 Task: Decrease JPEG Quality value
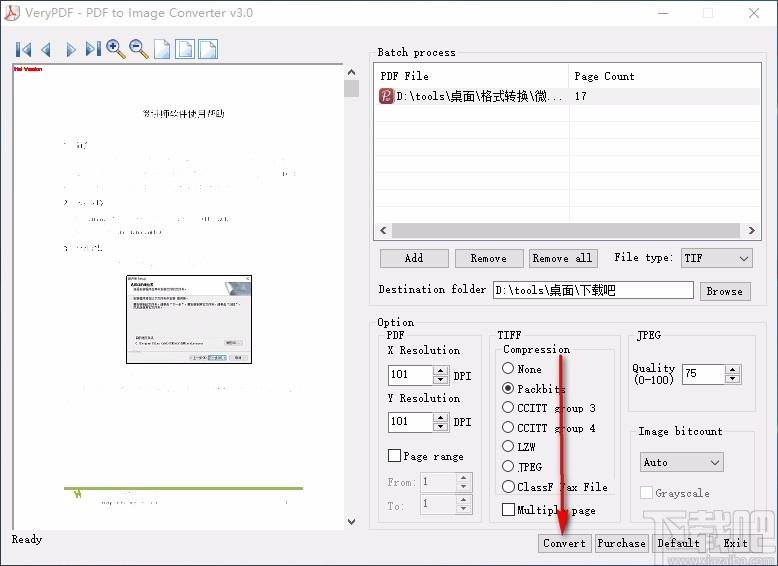tap(732, 378)
